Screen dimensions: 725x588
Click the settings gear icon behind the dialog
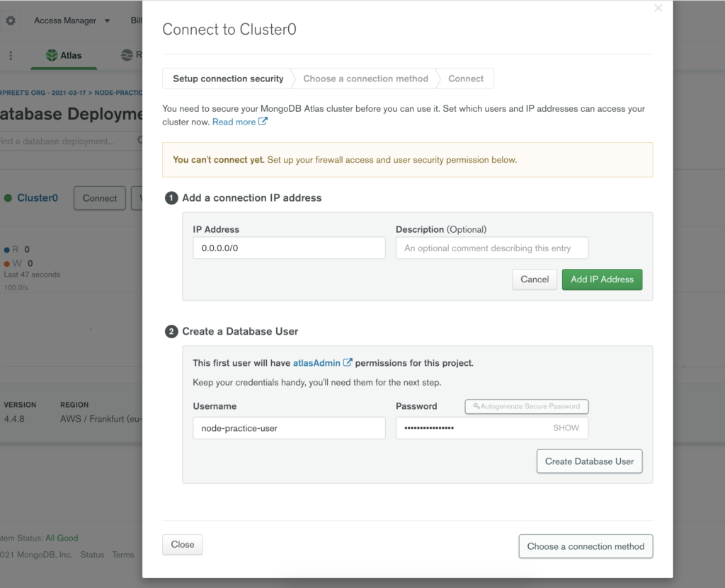(10, 21)
